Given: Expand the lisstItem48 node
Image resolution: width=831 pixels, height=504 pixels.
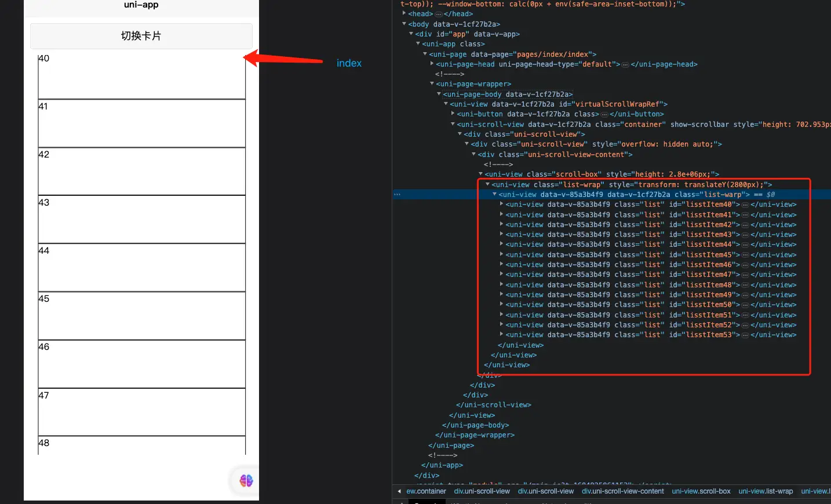Looking at the screenshot, I should [502, 284].
